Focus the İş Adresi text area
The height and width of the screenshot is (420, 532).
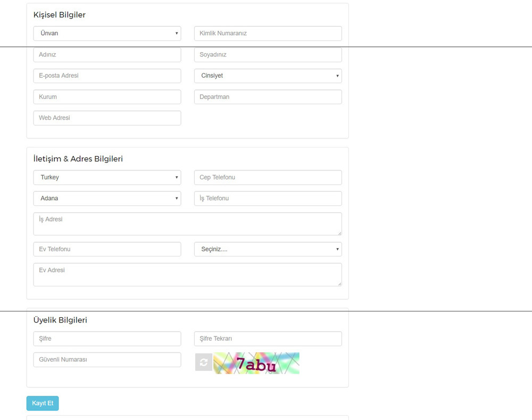tap(187, 224)
